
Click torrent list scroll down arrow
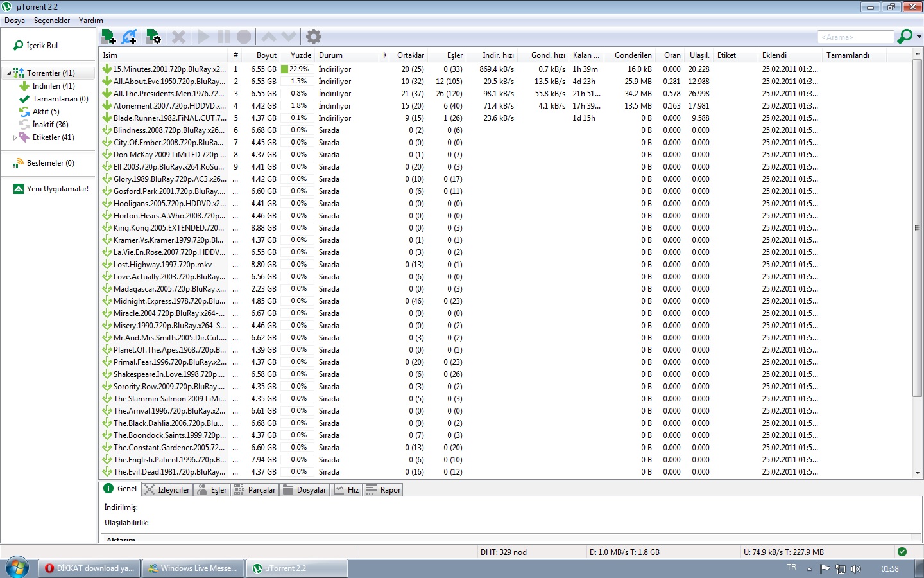pyautogui.click(x=917, y=473)
